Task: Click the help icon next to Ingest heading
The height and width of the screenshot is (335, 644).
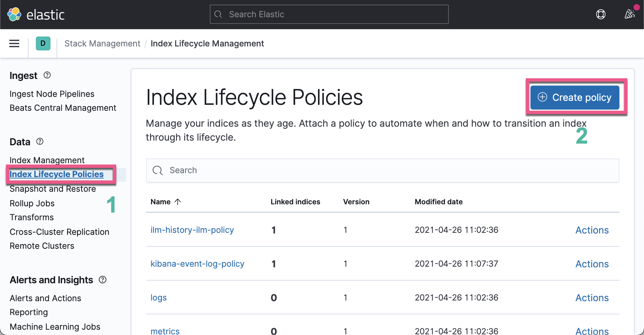Action: 47,75
